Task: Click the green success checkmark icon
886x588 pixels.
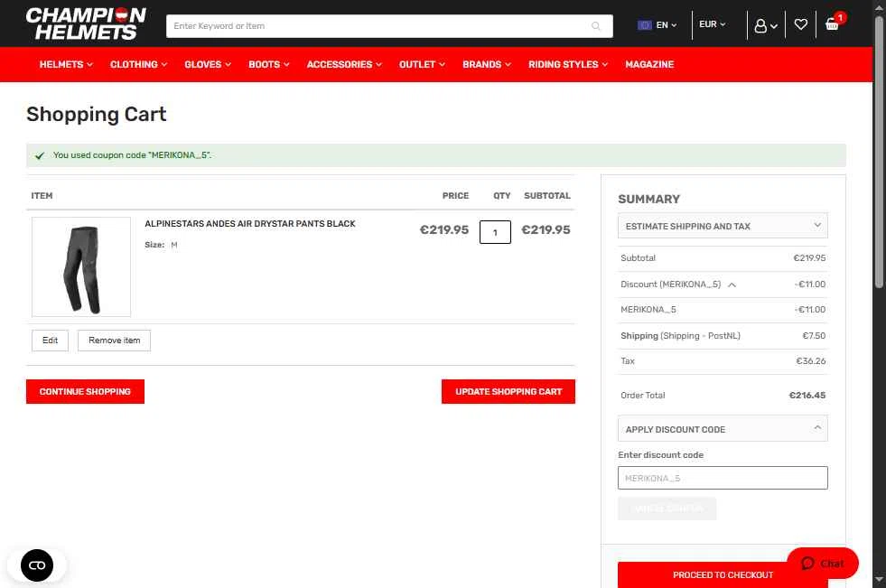Action: pos(40,156)
